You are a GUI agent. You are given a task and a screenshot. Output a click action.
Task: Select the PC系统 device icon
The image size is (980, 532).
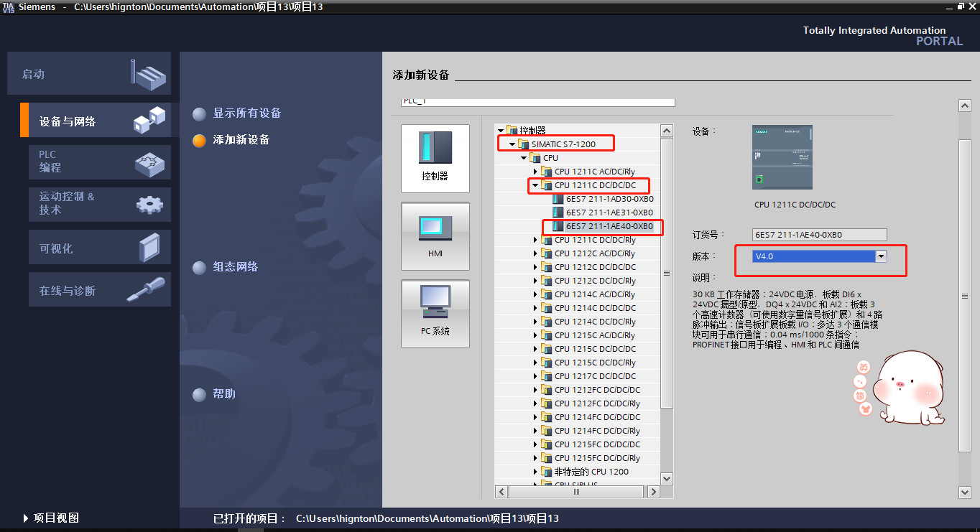pyautogui.click(x=435, y=313)
